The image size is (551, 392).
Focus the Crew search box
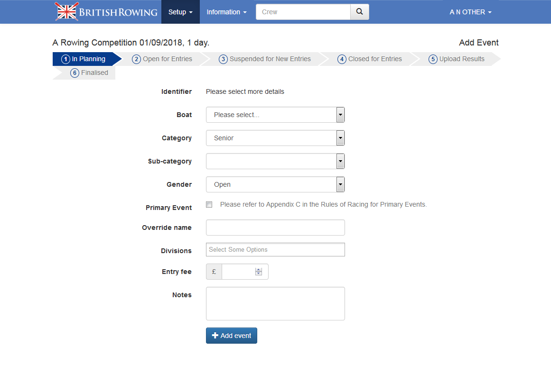tap(303, 12)
